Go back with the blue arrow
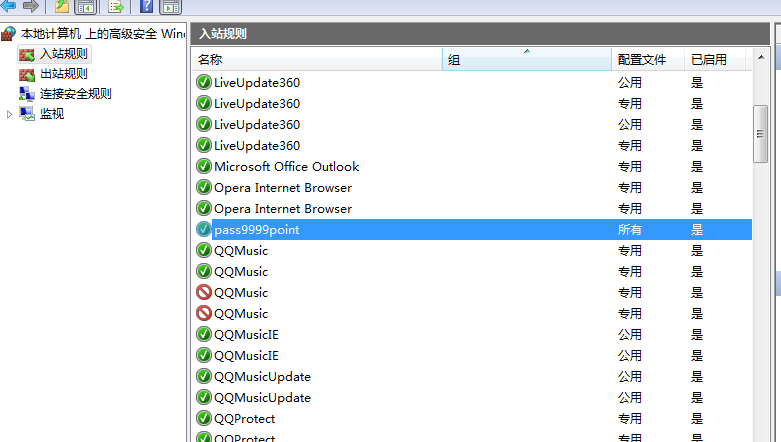The height and width of the screenshot is (442, 781). click(8, 6)
